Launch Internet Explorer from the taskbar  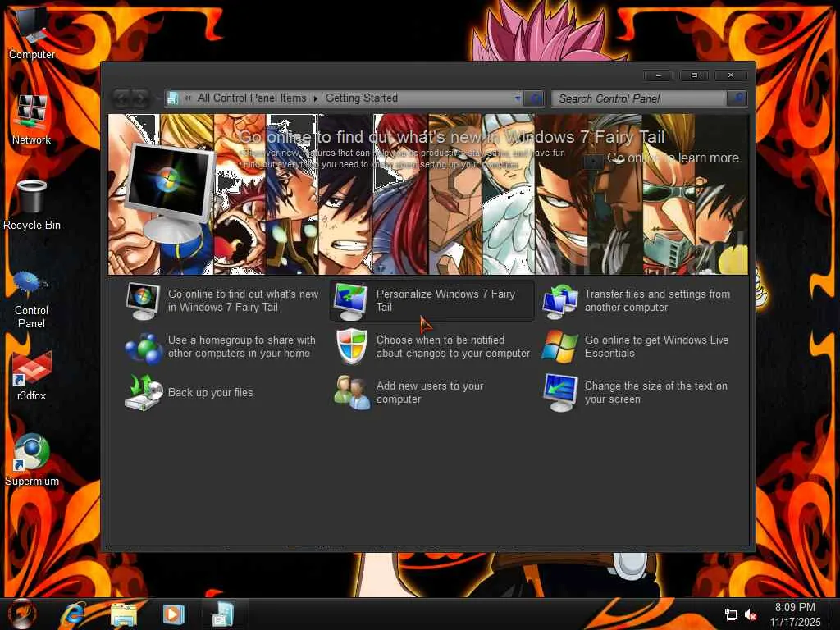[x=73, y=614]
